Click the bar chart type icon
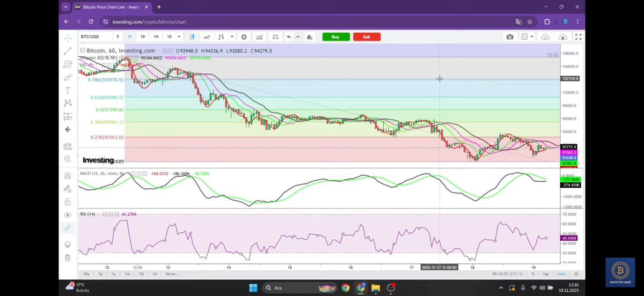Image resolution: width=644 pixels, height=296 pixels. point(221,36)
